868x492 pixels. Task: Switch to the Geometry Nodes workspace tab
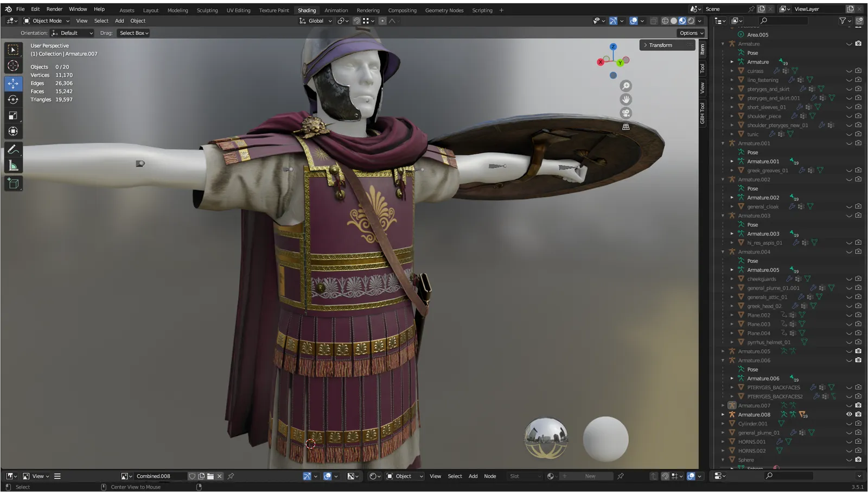(444, 10)
